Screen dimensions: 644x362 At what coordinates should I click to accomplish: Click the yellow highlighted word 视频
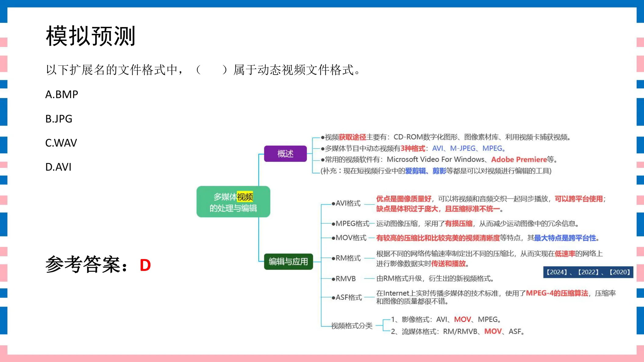[245, 197]
